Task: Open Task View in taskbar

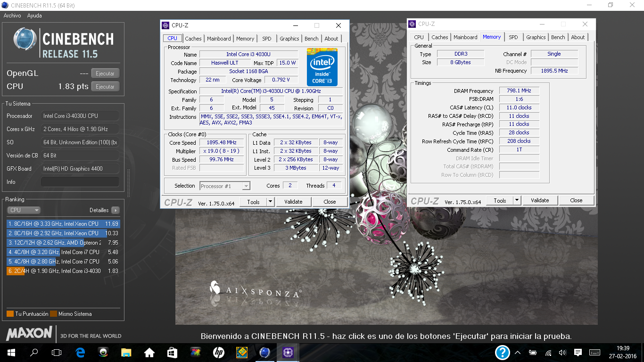Action: click(57, 352)
